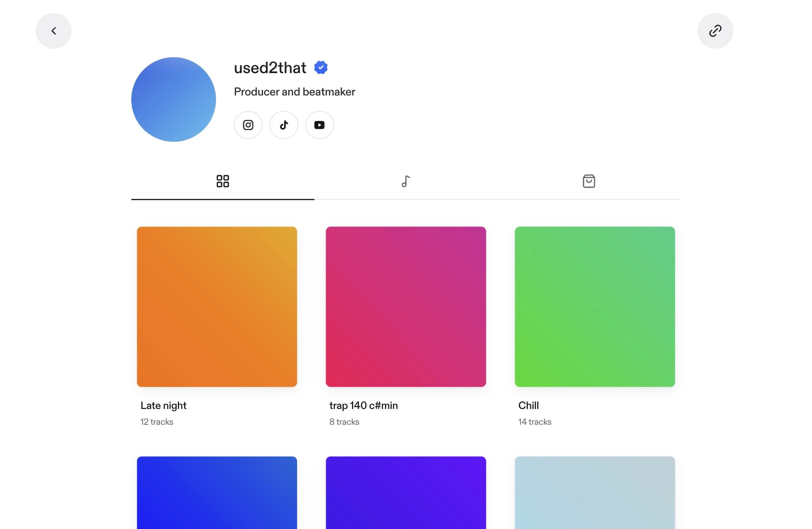The height and width of the screenshot is (529, 812).
Task: Click the 'Producer and beatmaker' bio
Action: coord(295,92)
